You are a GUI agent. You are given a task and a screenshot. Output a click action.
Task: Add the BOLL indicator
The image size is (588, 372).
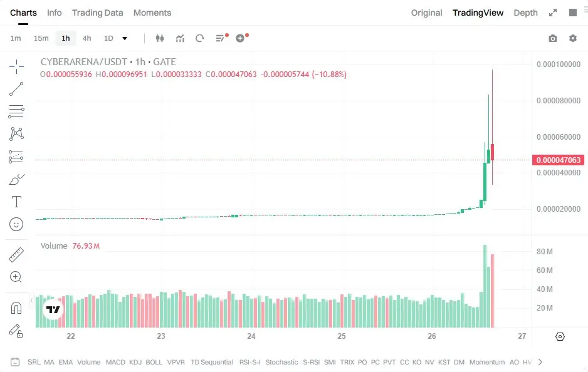point(154,362)
